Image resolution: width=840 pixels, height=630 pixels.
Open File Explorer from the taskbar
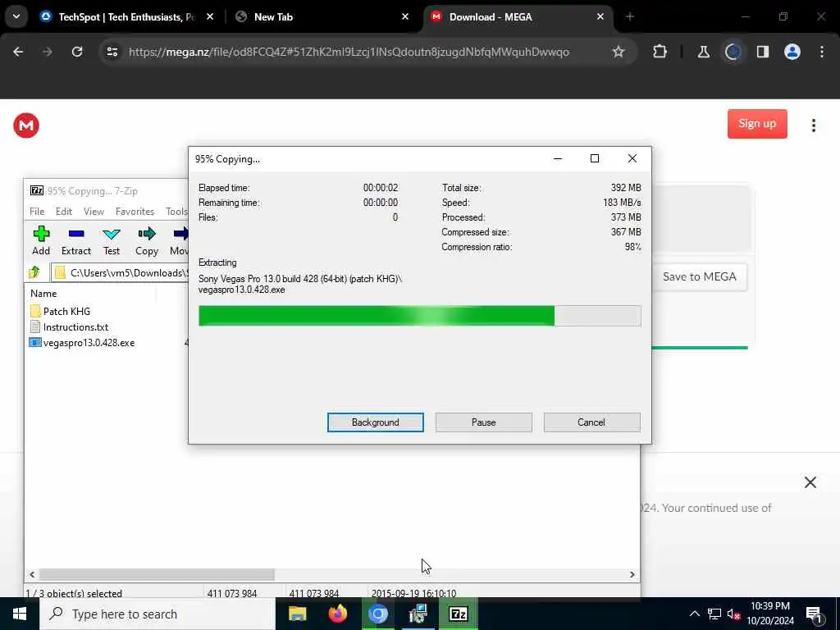point(297,614)
